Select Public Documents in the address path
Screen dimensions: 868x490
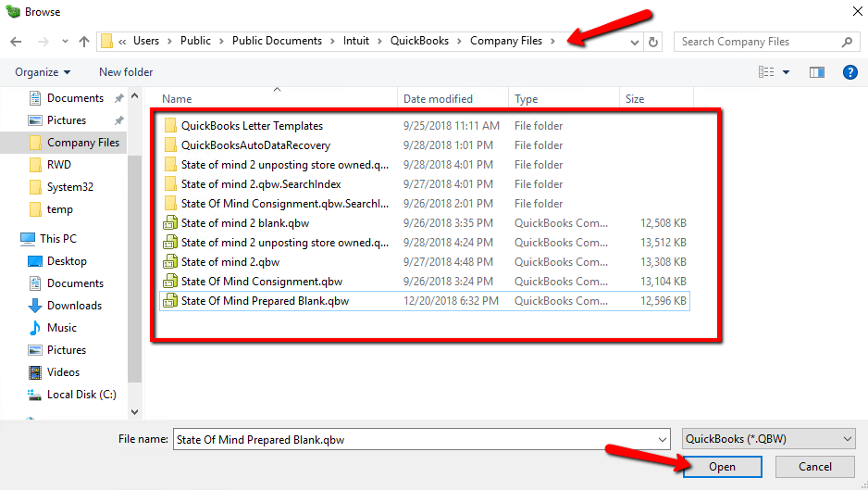[277, 41]
